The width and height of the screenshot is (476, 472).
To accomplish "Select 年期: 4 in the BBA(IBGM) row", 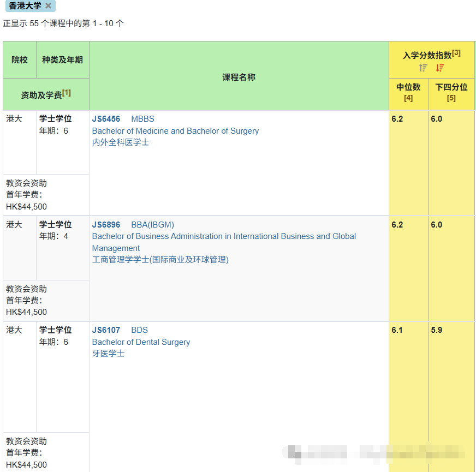I will click(53, 236).
